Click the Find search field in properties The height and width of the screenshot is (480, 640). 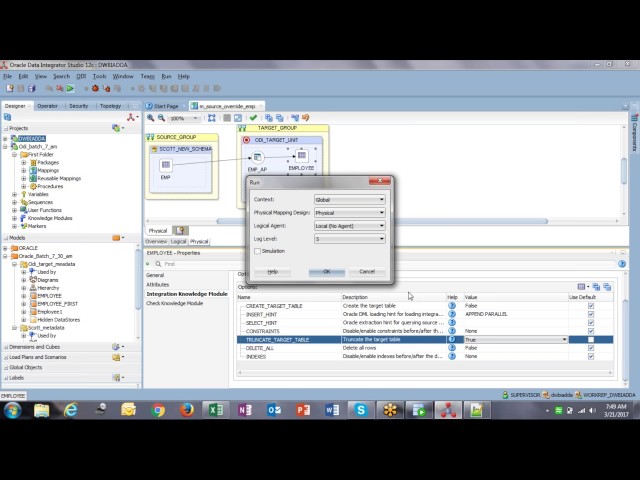pos(384,264)
